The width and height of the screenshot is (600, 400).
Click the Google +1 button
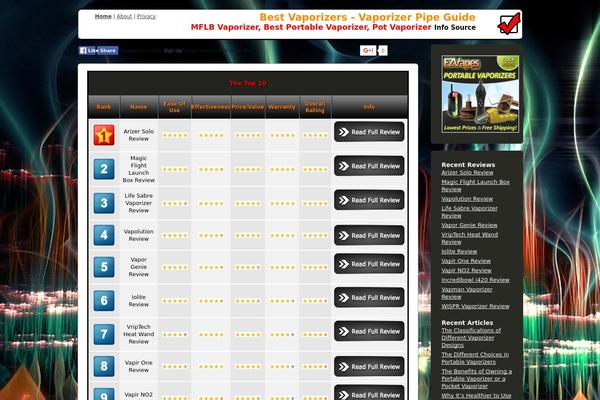point(368,51)
